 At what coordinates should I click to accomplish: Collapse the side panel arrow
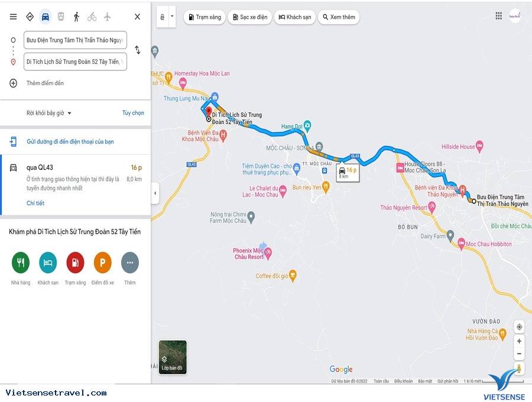pos(155,193)
